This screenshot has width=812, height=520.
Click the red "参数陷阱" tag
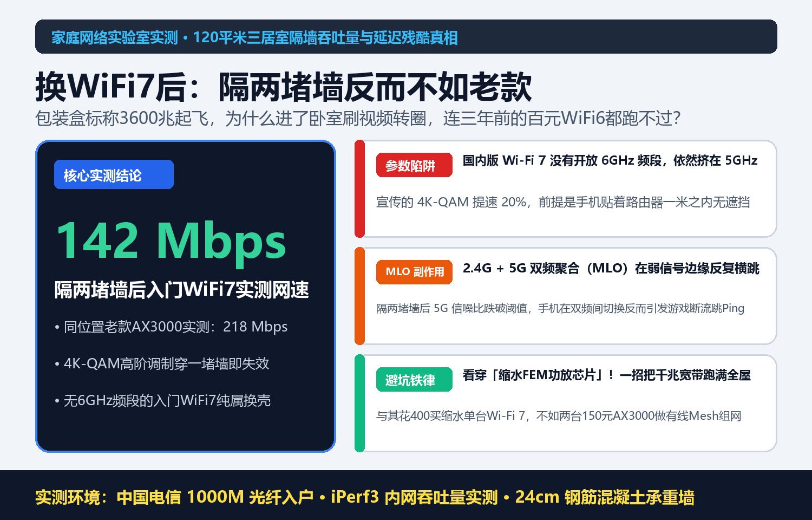point(414,165)
